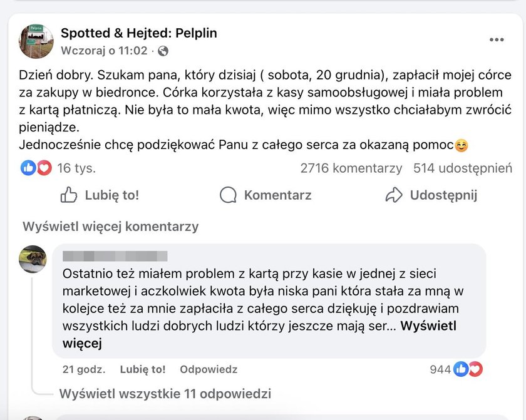Open the "Wczoraj o 11:02" post timestamp
Viewport: 526px width, 420px height.
point(104,51)
